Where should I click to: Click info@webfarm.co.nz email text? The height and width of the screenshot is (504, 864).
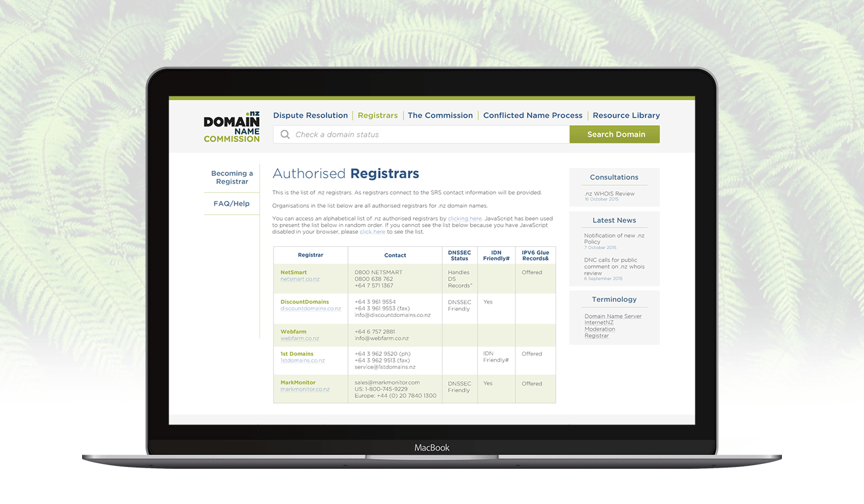(x=381, y=338)
